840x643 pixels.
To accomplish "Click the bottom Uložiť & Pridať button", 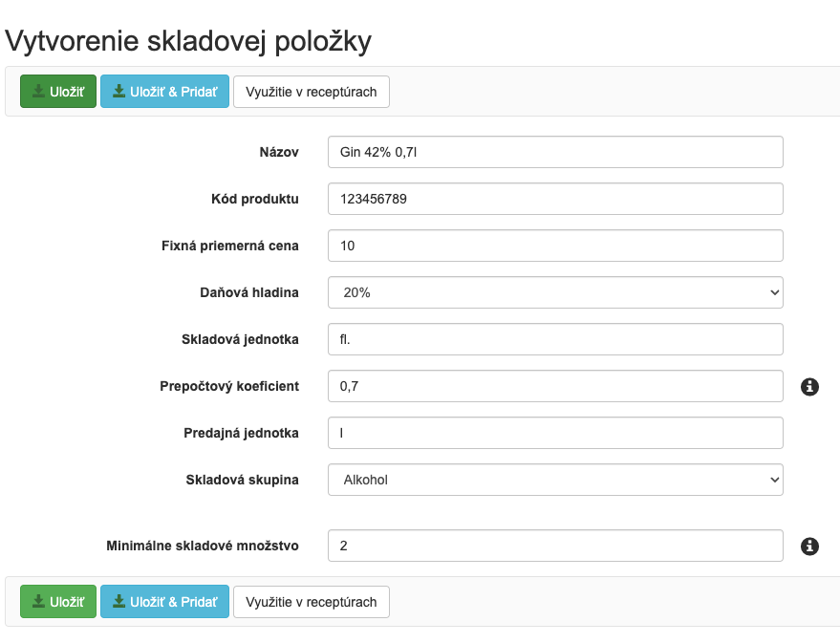I will (164, 602).
